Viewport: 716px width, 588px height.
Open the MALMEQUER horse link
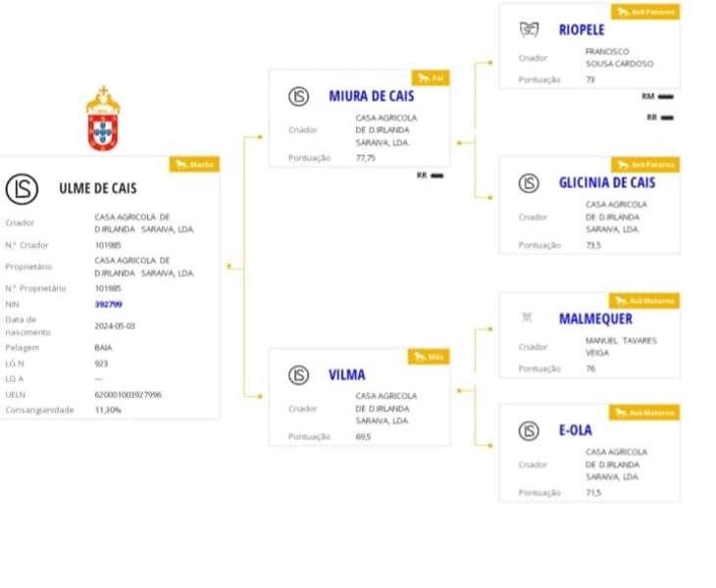[x=596, y=318]
